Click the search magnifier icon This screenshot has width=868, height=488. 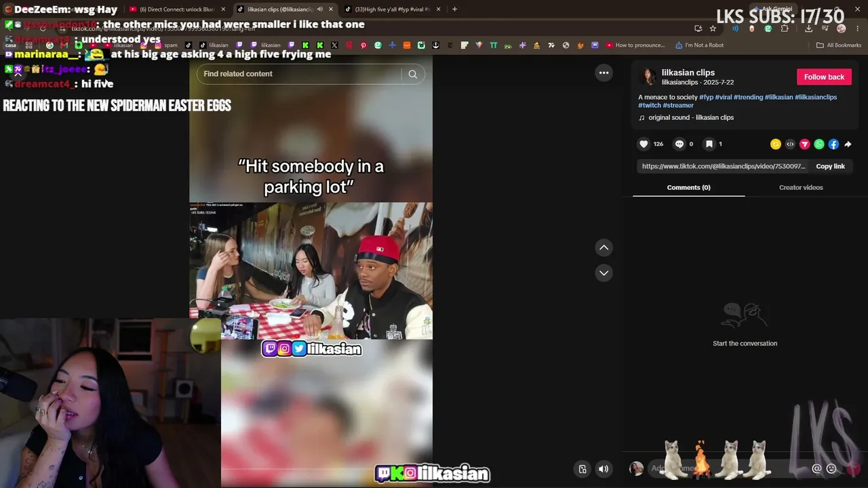(412, 74)
